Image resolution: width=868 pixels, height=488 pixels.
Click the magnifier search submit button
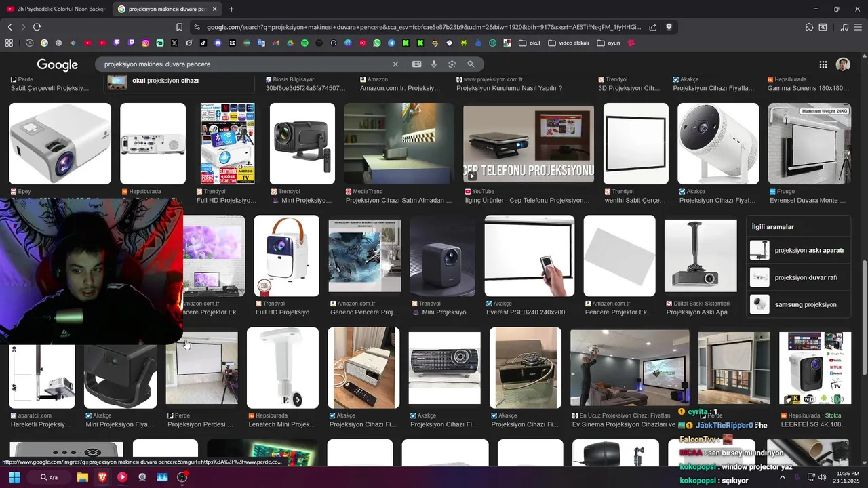tap(471, 64)
